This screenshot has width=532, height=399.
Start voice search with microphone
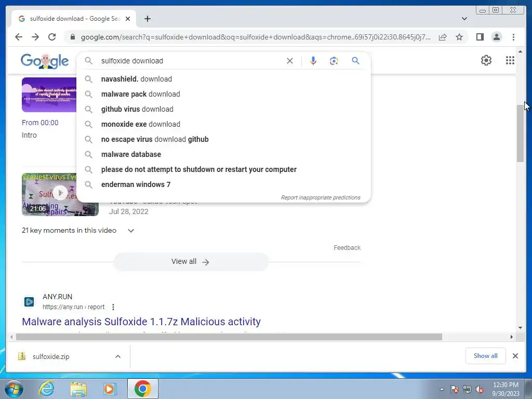coord(313,61)
